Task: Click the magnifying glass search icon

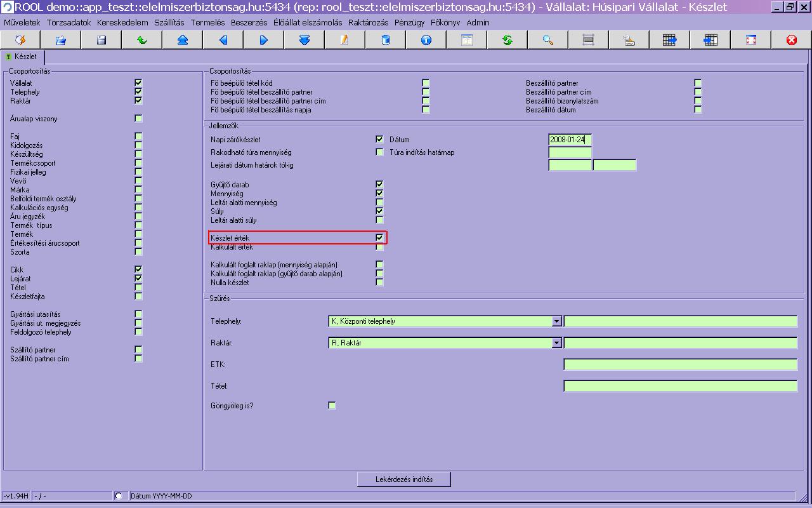Action: pos(548,40)
